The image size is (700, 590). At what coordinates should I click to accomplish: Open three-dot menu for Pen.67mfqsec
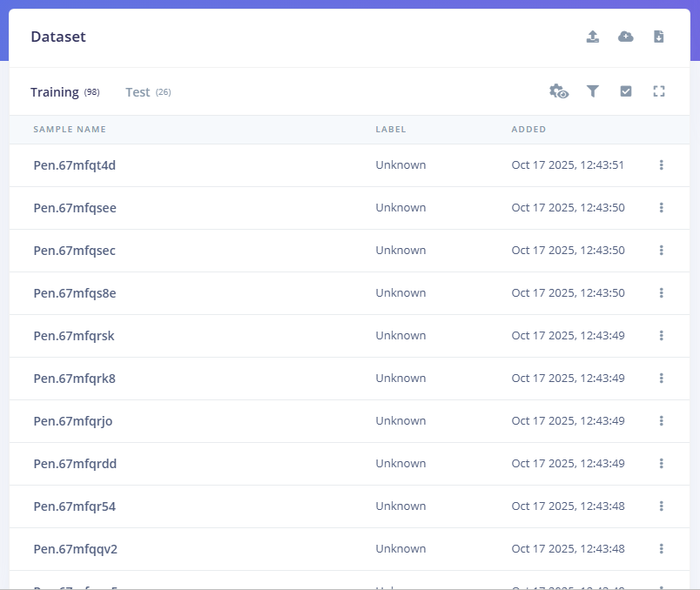click(662, 251)
